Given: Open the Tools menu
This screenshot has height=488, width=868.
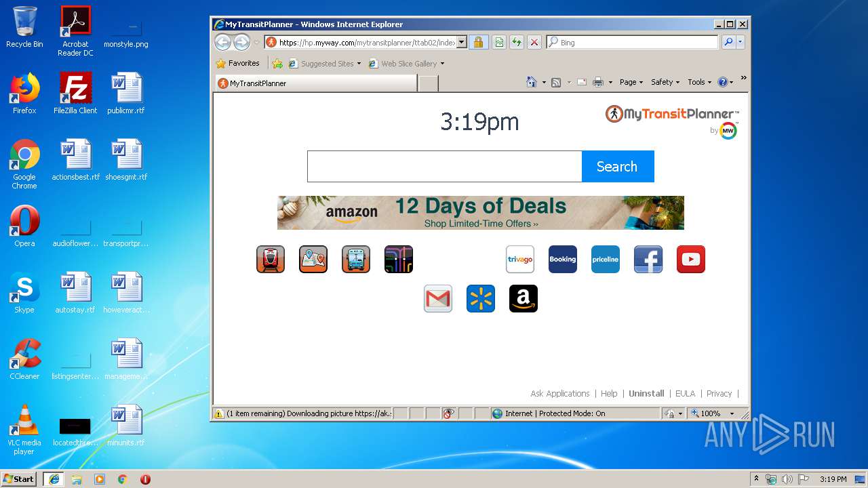Looking at the screenshot, I should click(x=700, y=82).
